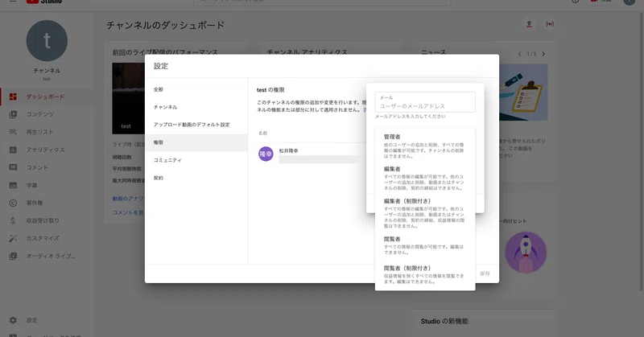644x337 pixels.
Task: Click the go live broadcast icon
Action: click(x=550, y=24)
